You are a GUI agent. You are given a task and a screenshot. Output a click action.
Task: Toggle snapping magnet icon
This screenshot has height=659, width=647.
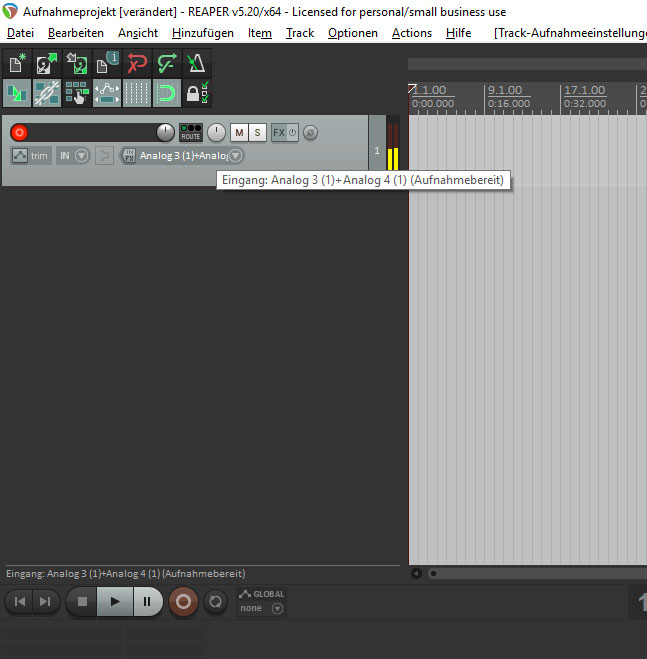(x=167, y=93)
